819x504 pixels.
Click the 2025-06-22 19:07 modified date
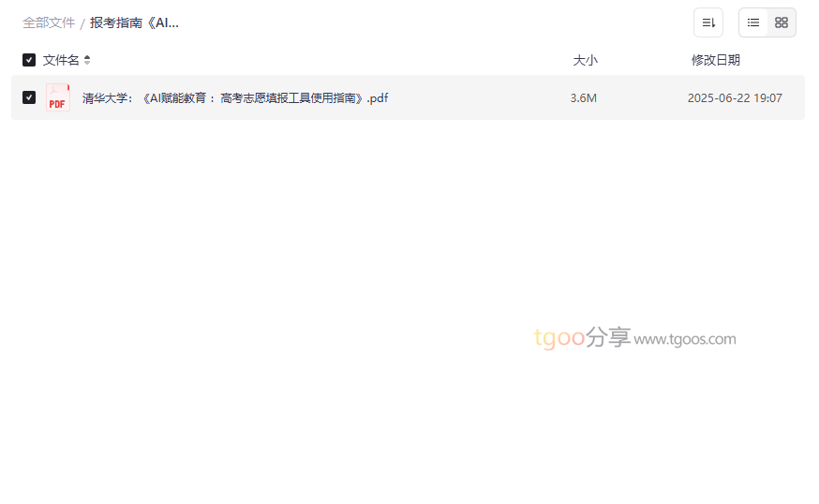pyautogui.click(x=735, y=98)
